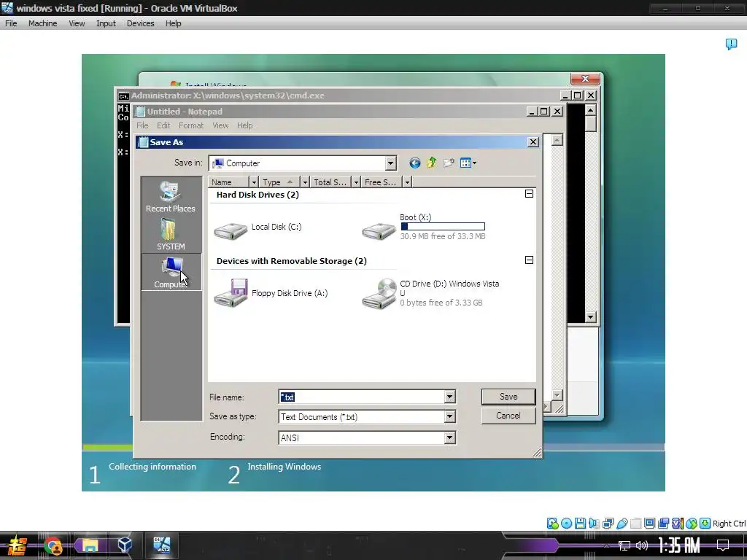The height and width of the screenshot is (560, 747).
Task: Click the VirtualBox keyboard capture indicator
Action: (705, 524)
